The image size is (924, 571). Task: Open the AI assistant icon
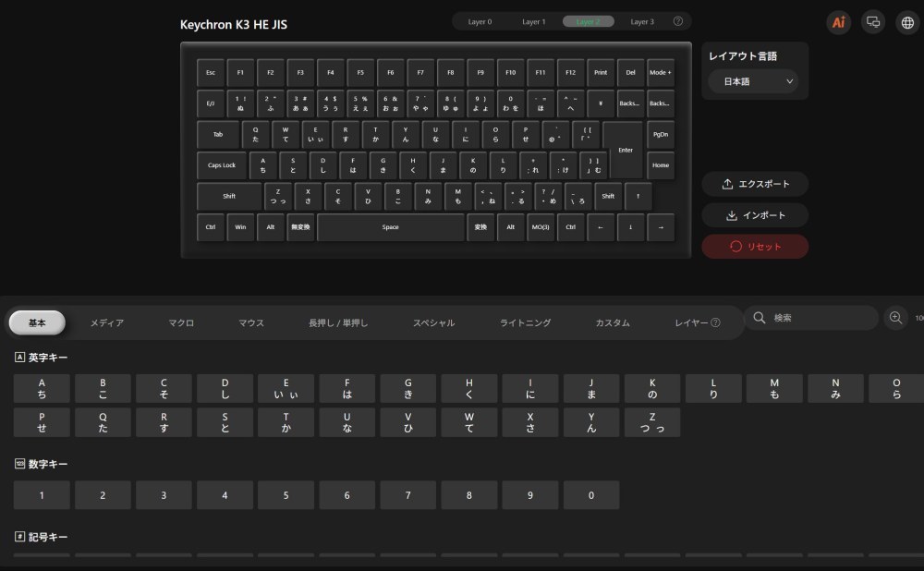(839, 22)
